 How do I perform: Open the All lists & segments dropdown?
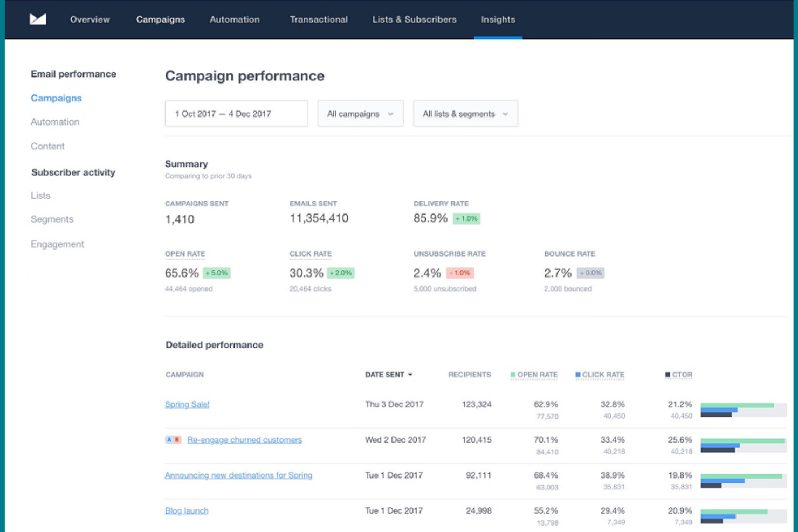point(465,113)
